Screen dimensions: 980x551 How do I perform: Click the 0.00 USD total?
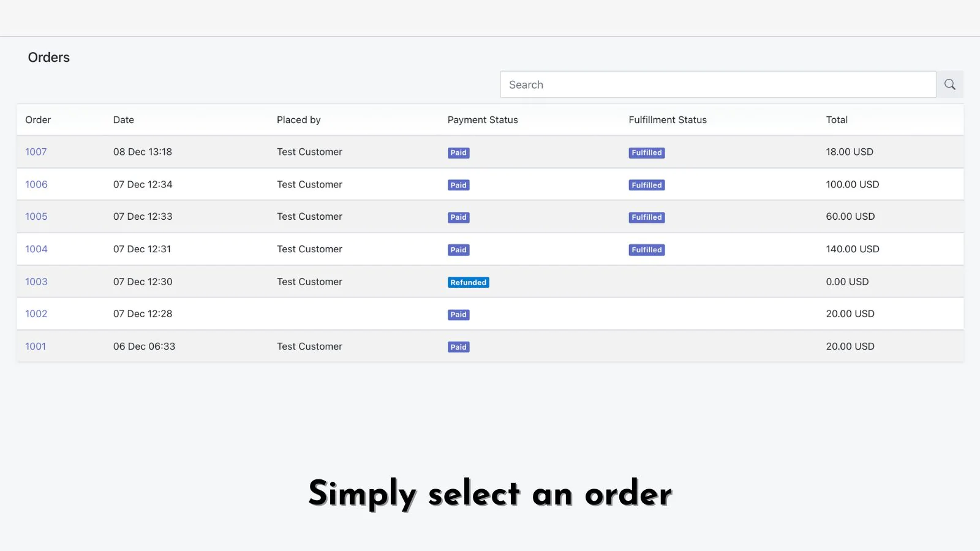(x=847, y=282)
